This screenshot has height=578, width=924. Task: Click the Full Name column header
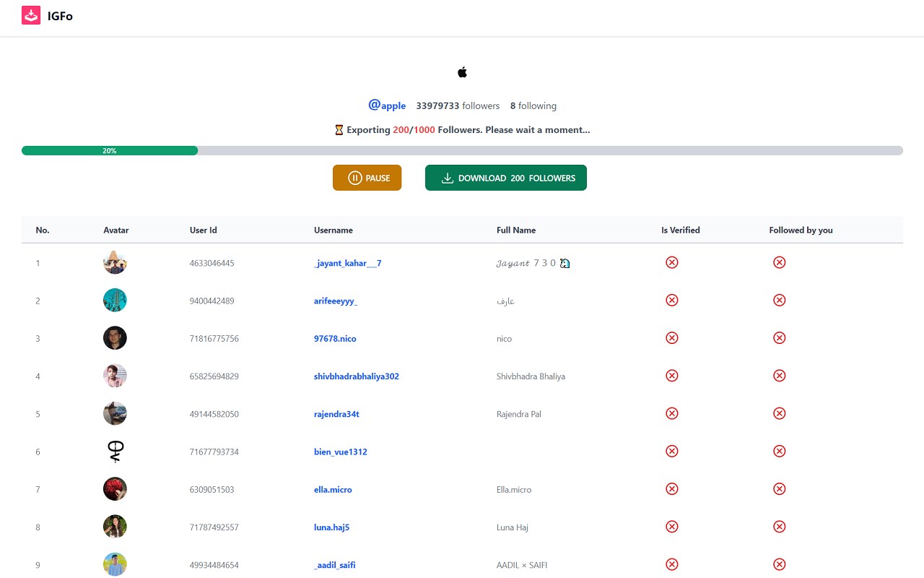coord(516,230)
